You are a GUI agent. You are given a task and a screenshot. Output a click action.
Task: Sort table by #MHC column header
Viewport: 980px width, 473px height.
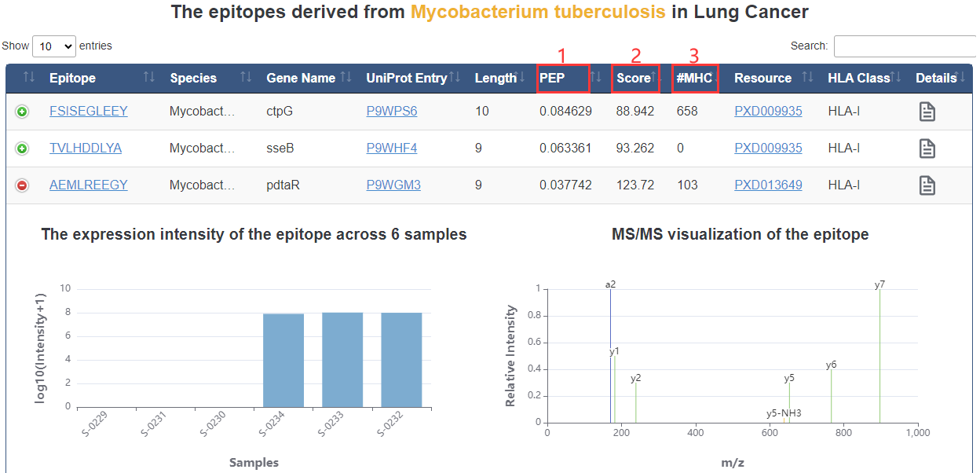click(x=694, y=78)
